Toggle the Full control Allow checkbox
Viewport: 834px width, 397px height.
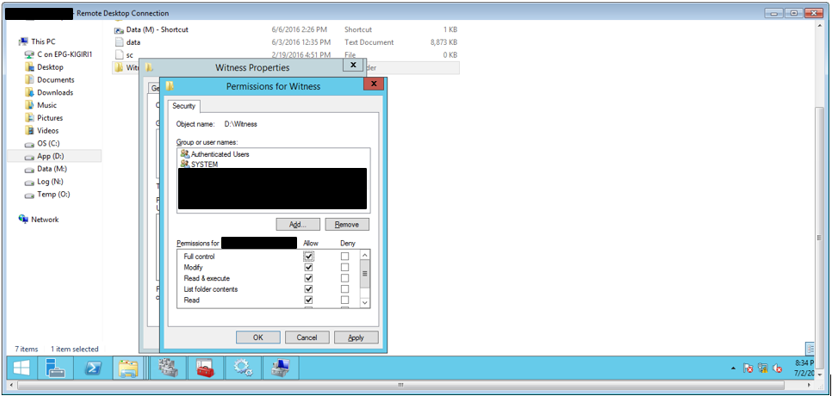coord(308,257)
